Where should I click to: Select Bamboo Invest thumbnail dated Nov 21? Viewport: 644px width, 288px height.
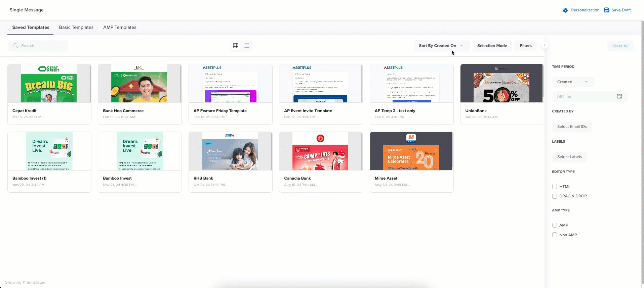coord(139,151)
